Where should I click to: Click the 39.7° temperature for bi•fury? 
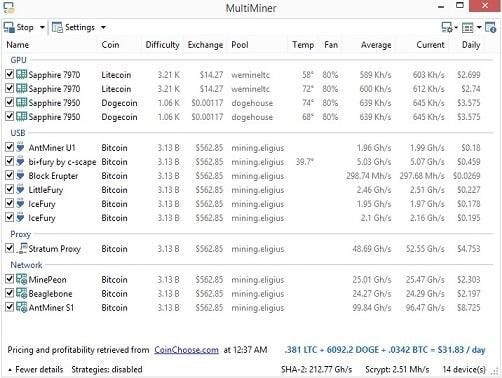tap(305, 162)
